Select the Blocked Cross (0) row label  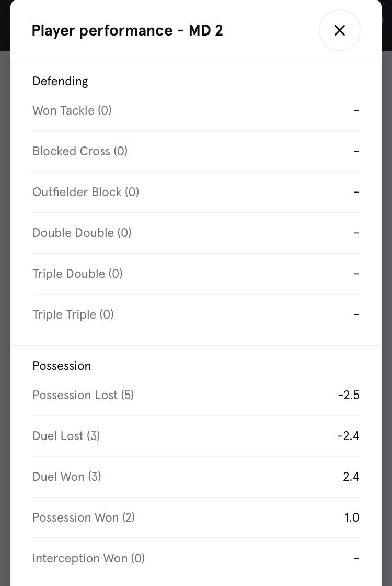point(80,151)
